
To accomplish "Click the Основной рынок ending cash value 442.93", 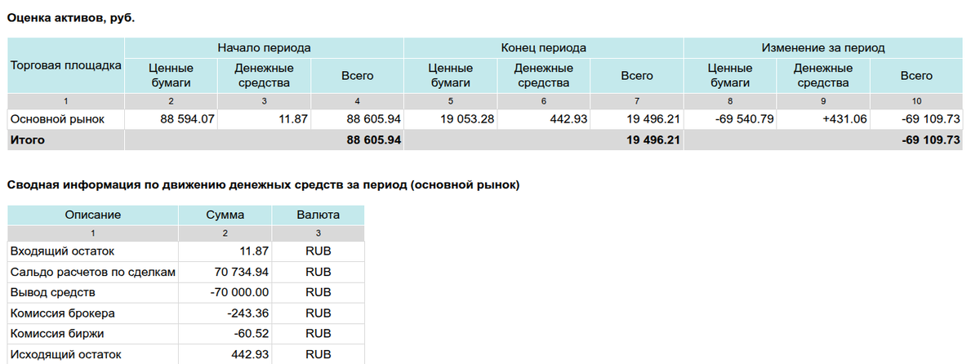I will (x=569, y=119).
